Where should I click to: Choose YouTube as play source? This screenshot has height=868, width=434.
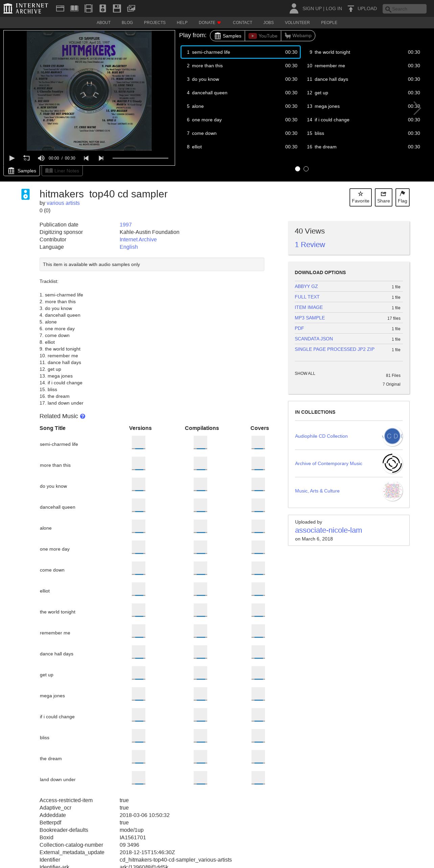pos(263,36)
